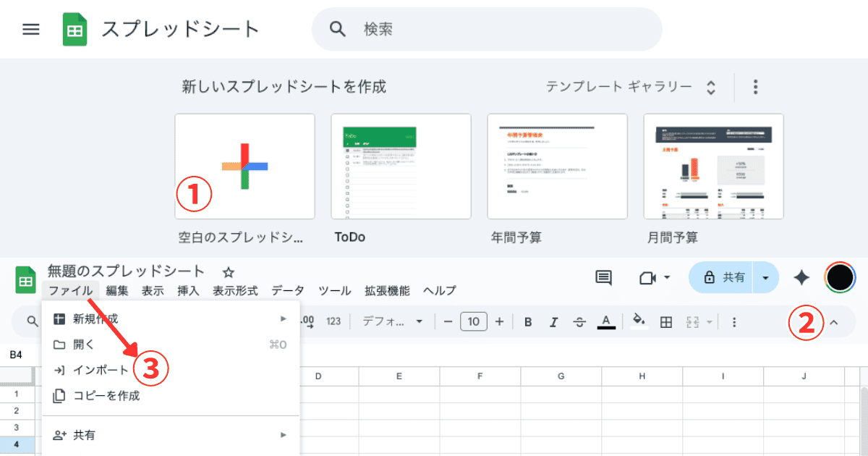Image resolution: width=868 pixels, height=456 pixels.
Task: Select row 1 header
Action: click(17, 394)
